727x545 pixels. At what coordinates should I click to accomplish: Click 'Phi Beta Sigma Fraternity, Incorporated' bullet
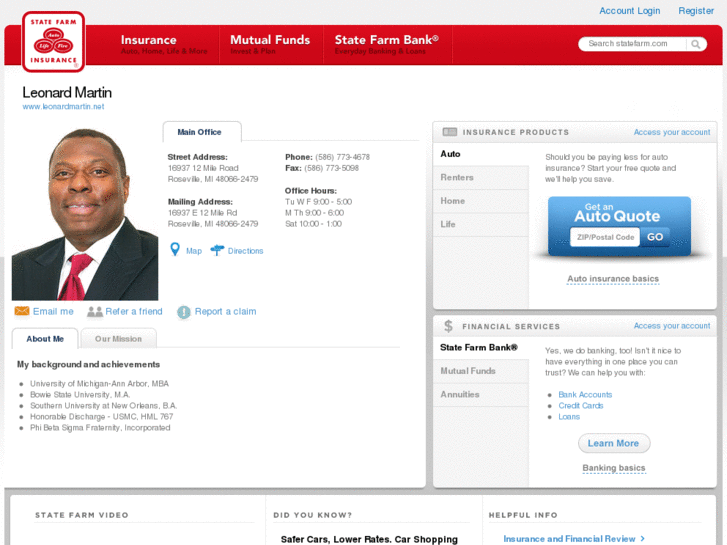pyautogui.click(x=100, y=428)
